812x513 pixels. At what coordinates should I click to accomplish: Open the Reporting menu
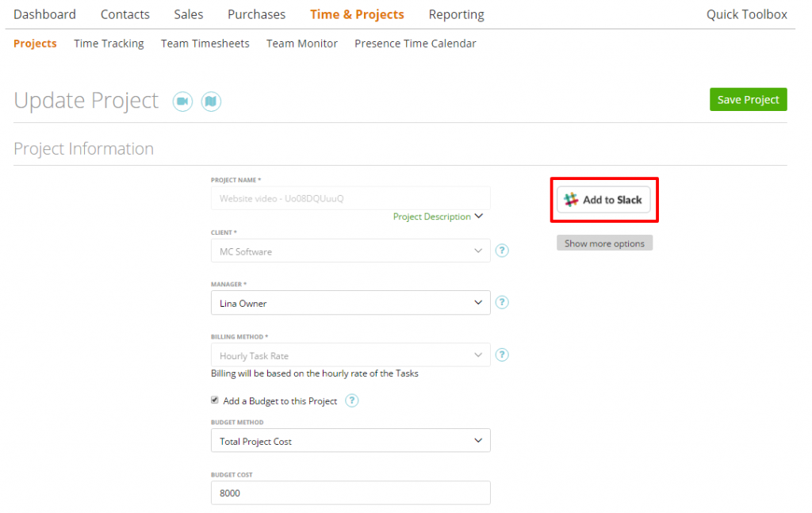(x=456, y=14)
